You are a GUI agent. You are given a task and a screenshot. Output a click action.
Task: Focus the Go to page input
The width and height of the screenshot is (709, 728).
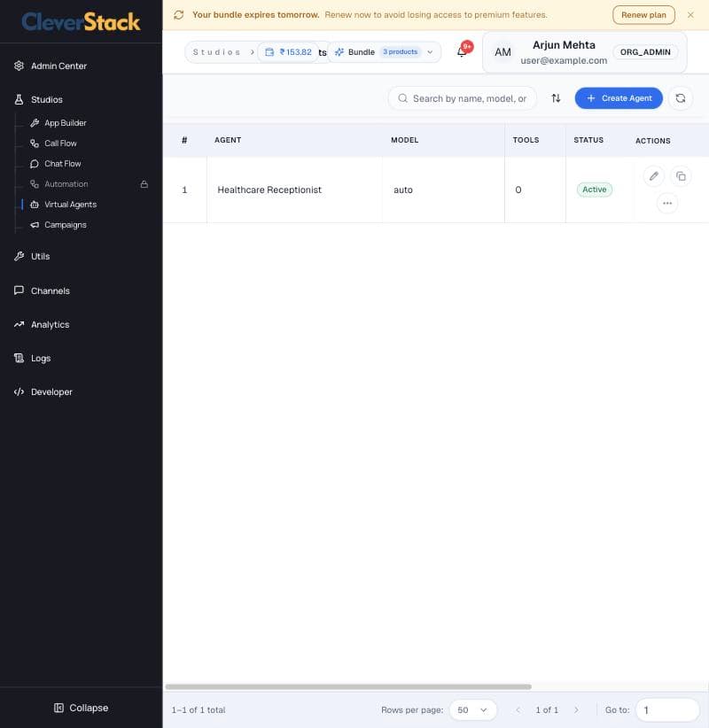point(667,710)
